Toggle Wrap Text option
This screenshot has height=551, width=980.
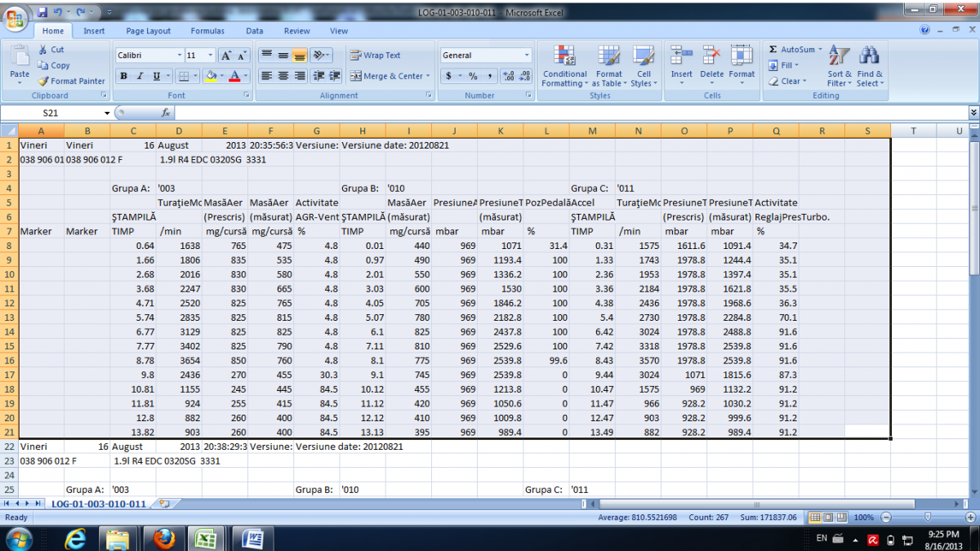[x=375, y=56]
